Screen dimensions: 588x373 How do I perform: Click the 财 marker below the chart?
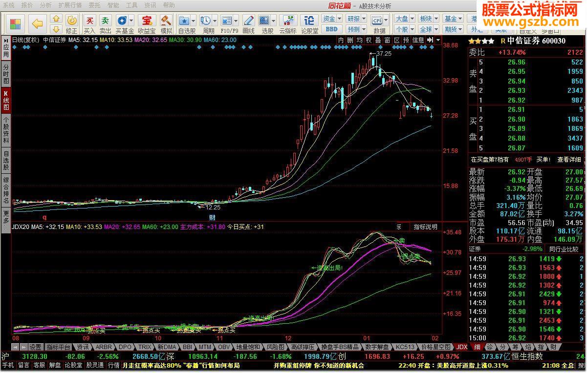click(212, 217)
